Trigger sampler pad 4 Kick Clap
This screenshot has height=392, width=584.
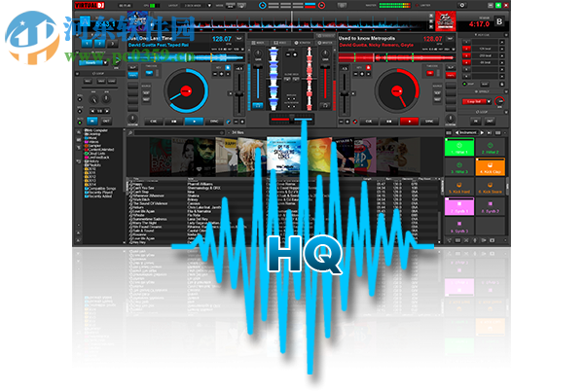point(491,166)
